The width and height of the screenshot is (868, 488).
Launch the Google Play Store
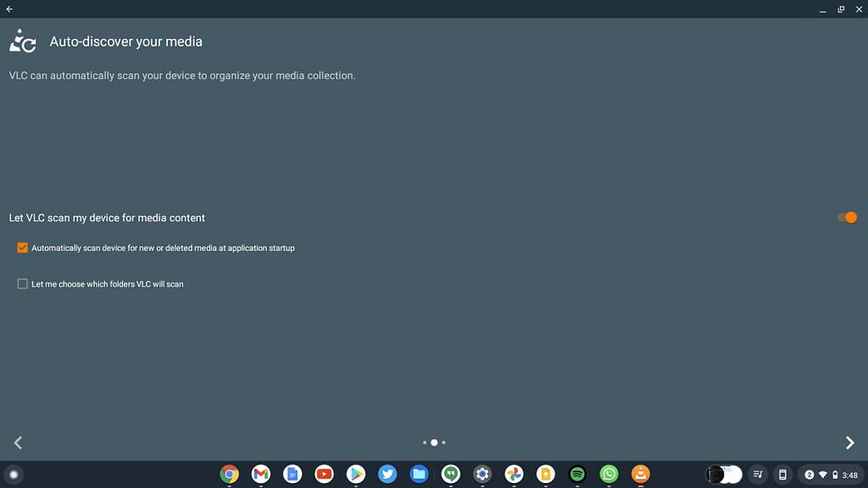click(x=355, y=474)
